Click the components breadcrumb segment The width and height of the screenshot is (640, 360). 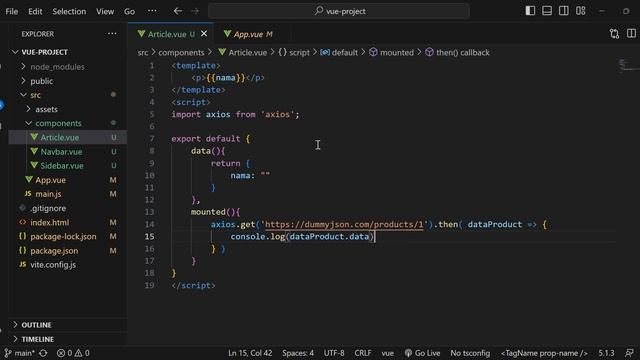tap(181, 53)
